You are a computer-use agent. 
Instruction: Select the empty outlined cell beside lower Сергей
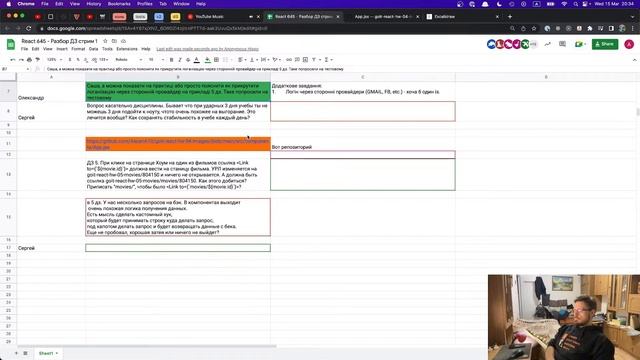[178, 248]
